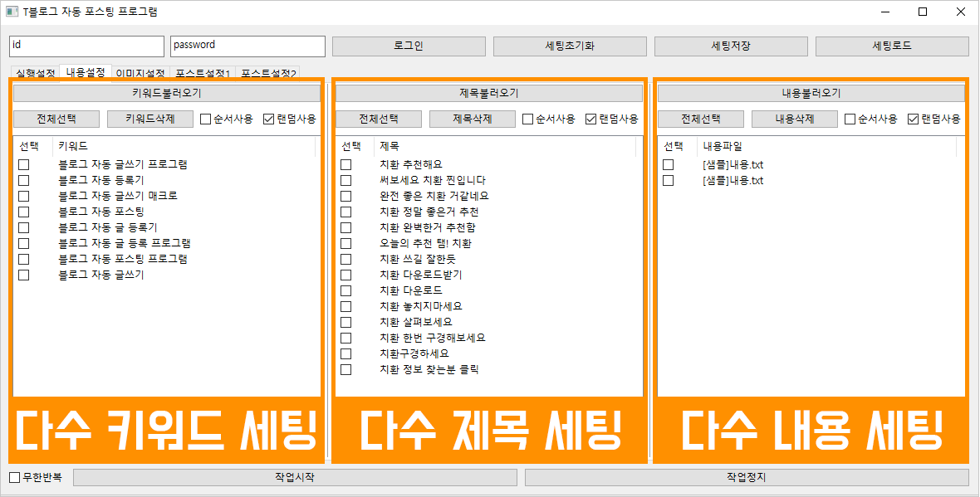Select checkbox for 치환 다운로드받기 title
This screenshot has height=497, width=980.
(345, 275)
